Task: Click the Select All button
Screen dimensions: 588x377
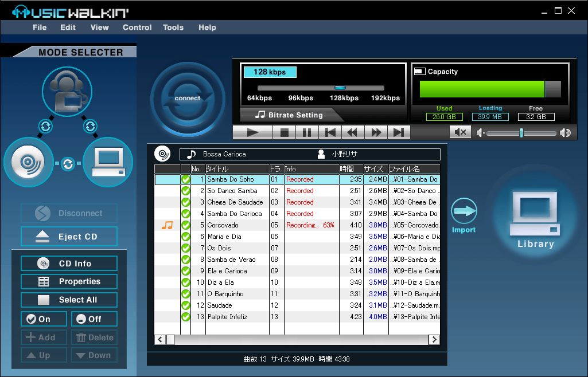Action: pyautogui.click(x=69, y=300)
